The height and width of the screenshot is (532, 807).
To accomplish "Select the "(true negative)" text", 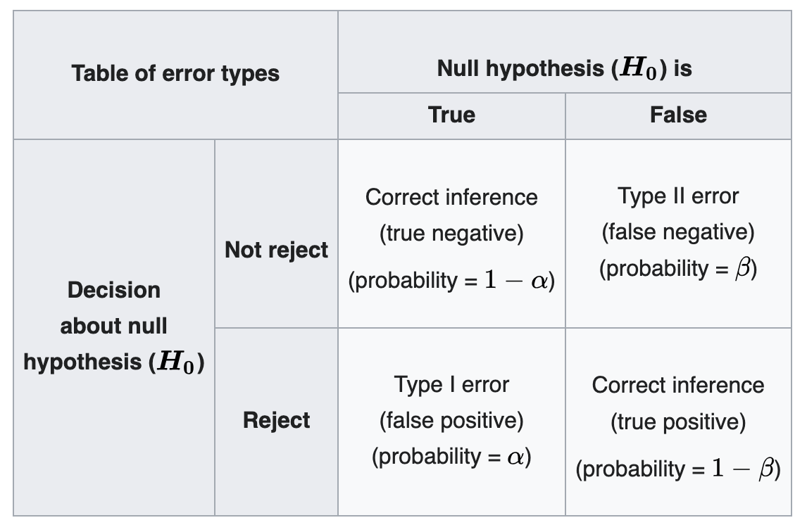I will tap(451, 232).
